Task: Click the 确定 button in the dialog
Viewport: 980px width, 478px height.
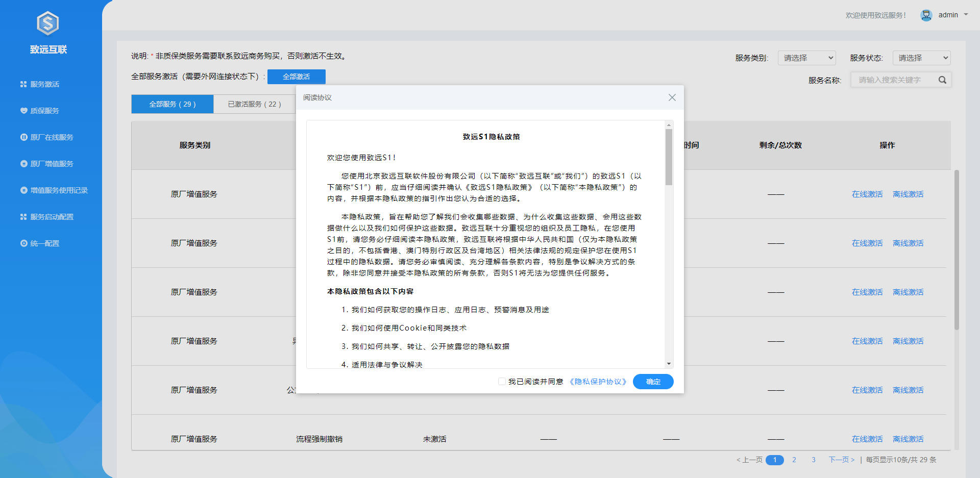Action: click(653, 382)
